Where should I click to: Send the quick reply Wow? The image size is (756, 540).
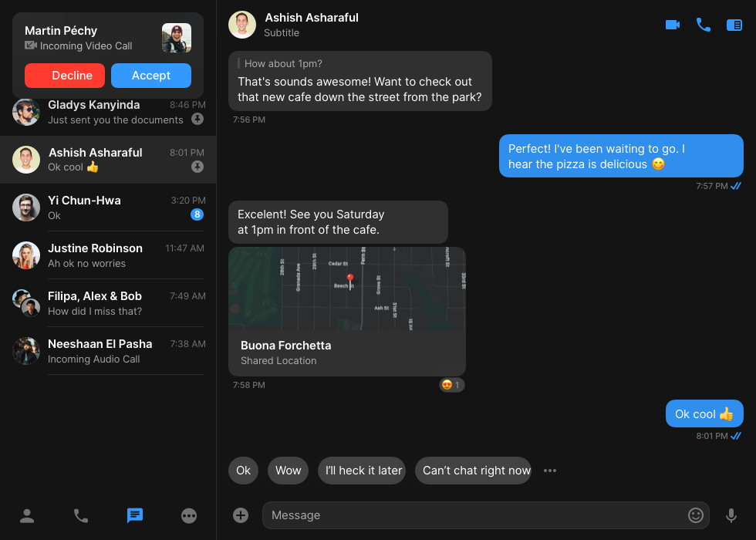pos(288,470)
